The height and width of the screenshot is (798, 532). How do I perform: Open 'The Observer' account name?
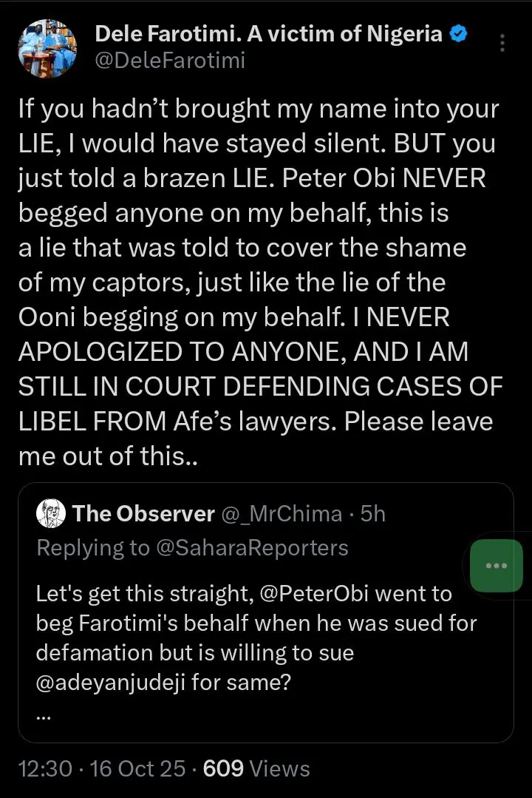[x=143, y=513]
